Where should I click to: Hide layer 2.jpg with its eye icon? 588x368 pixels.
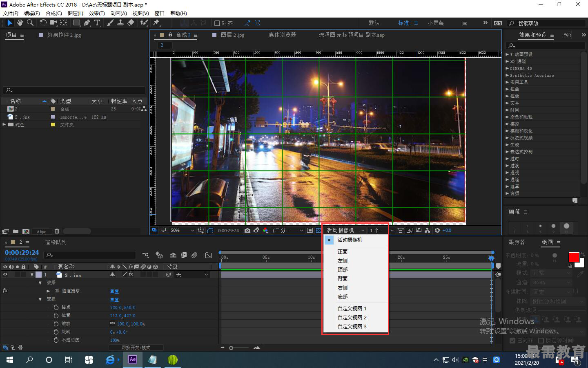[5, 275]
